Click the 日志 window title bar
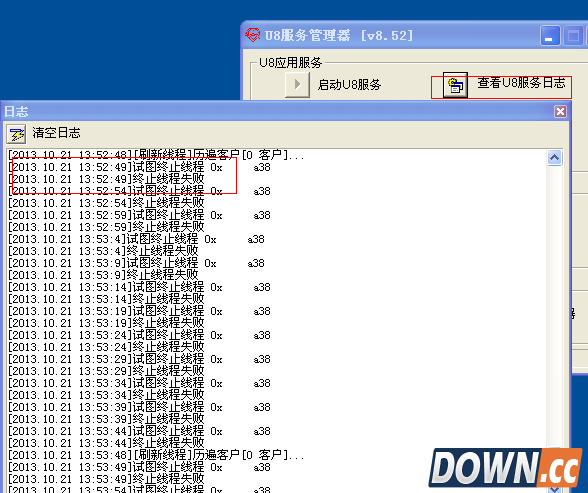Viewport: 588px width, 493px height. coord(285,111)
